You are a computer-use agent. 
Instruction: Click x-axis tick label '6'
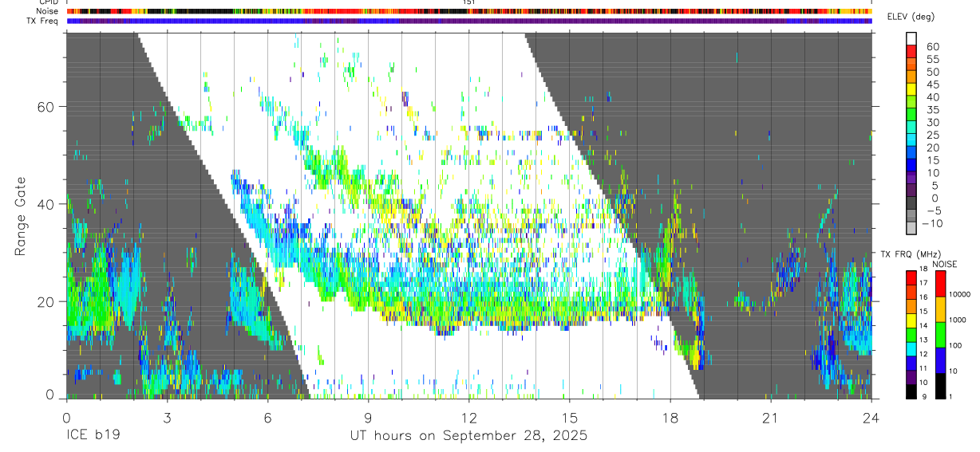267,419
